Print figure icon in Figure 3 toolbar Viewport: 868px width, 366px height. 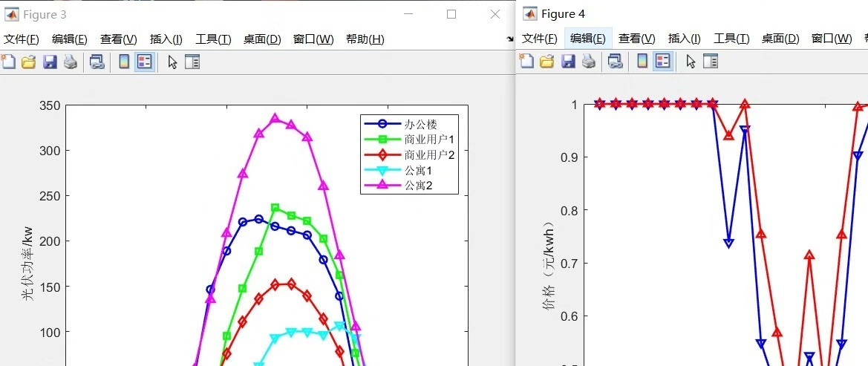pos(71,62)
